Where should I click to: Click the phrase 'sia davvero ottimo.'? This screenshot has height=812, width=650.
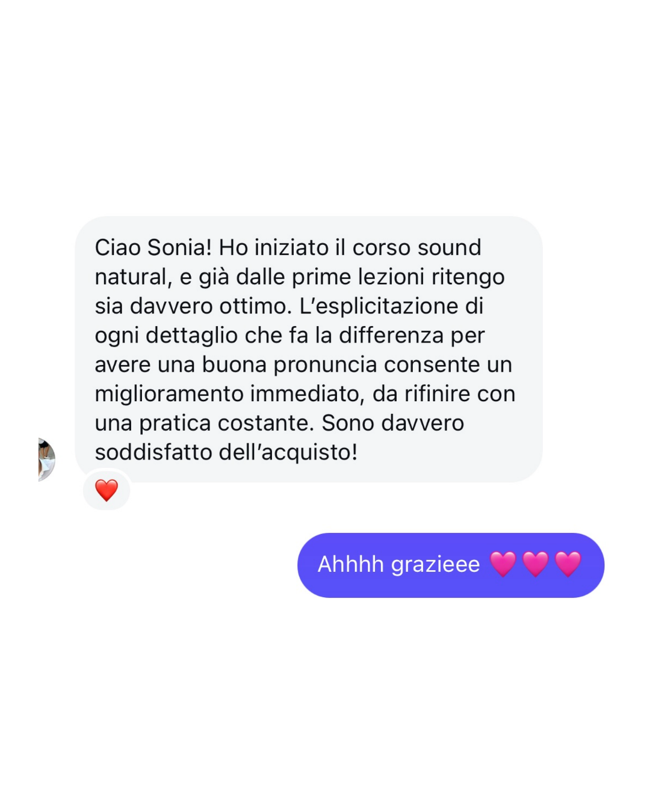[193, 306]
